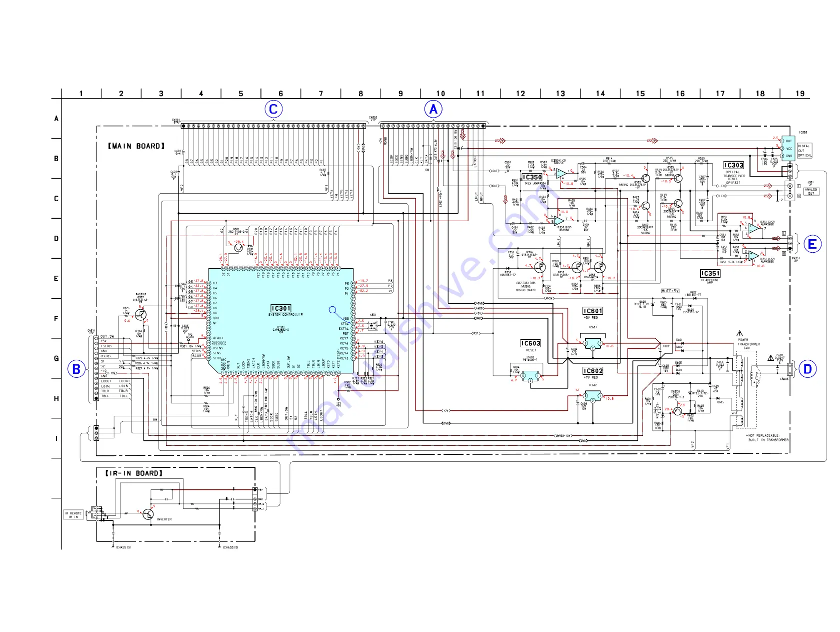Screen dimensions: 840x632
Task: Click the MIX AMP caption
Action: [532, 184]
